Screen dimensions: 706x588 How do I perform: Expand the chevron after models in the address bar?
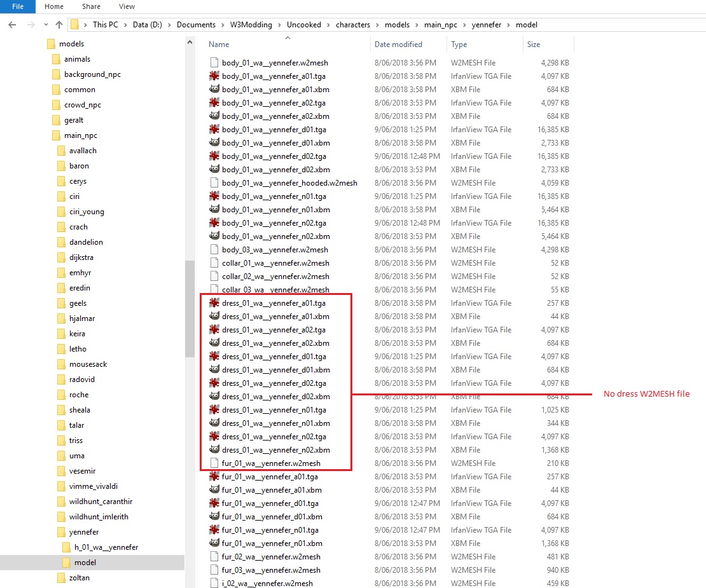coord(417,25)
